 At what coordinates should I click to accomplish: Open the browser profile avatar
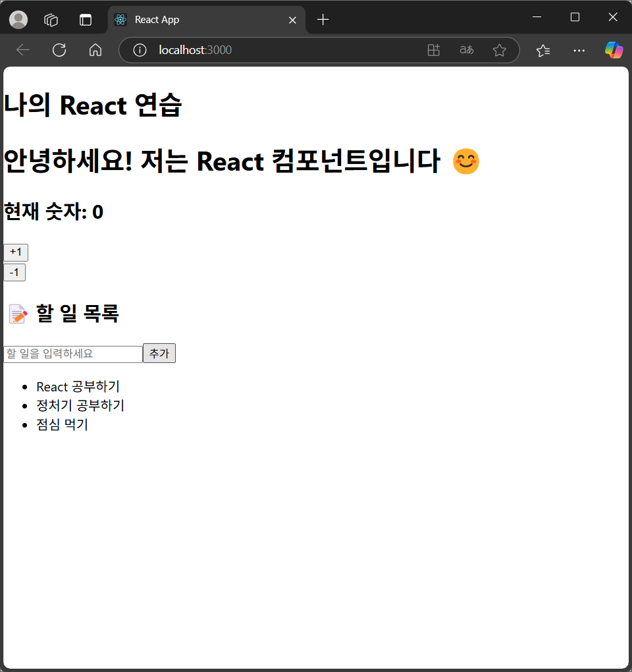(18, 20)
